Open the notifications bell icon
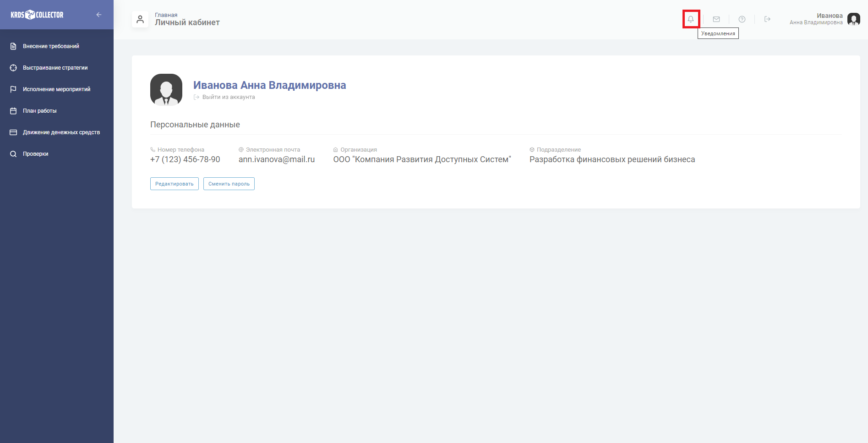 pyautogui.click(x=691, y=19)
